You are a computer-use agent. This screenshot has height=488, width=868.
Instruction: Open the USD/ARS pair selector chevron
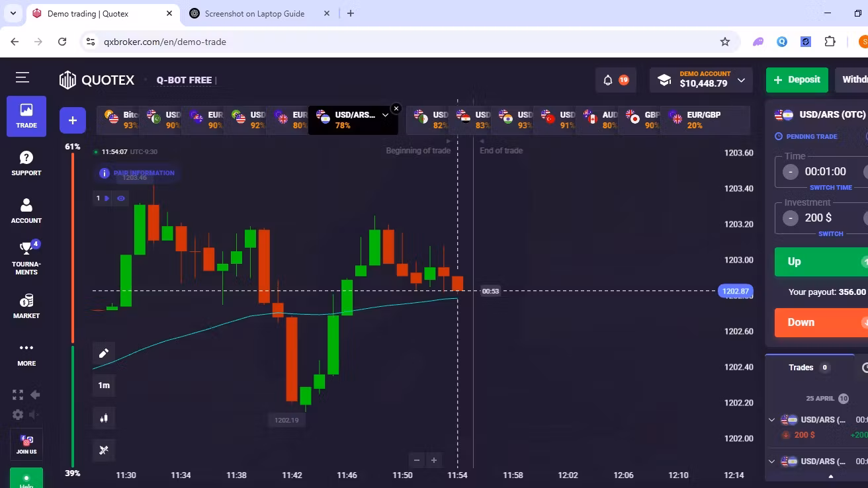point(385,114)
